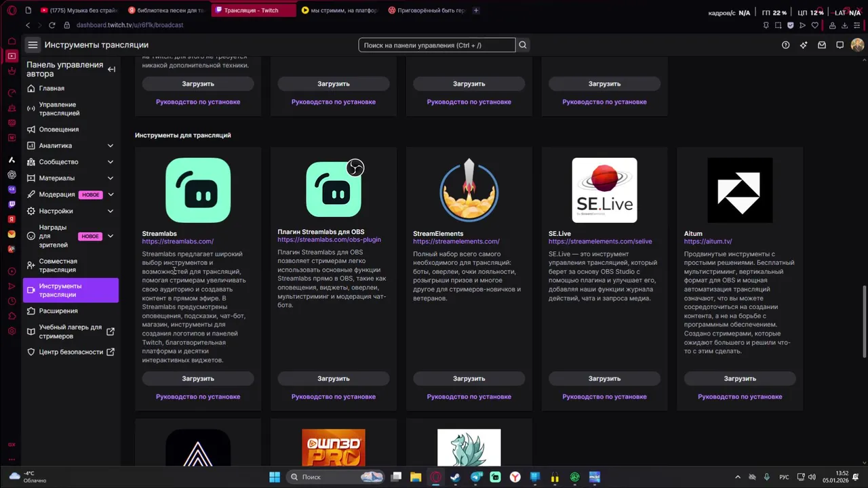Click Загрузить under SE.Live
Image resolution: width=868 pixels, height=488 pixels.
tap(604, 379)
